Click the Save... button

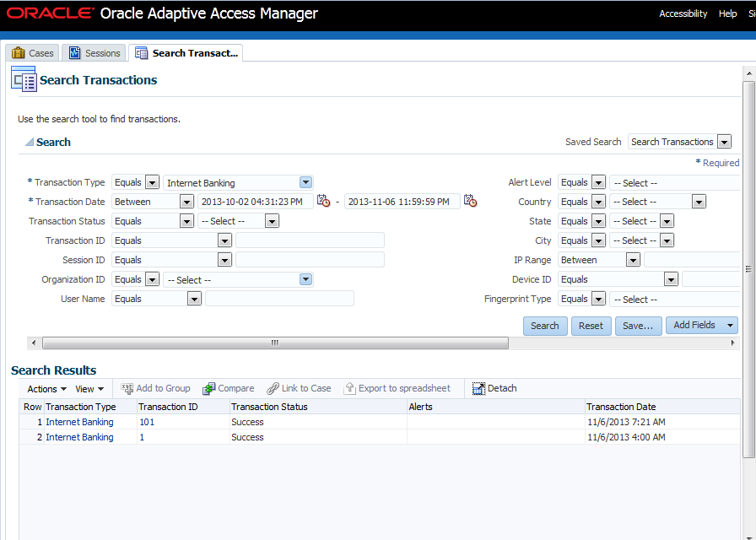pos(638,326)
